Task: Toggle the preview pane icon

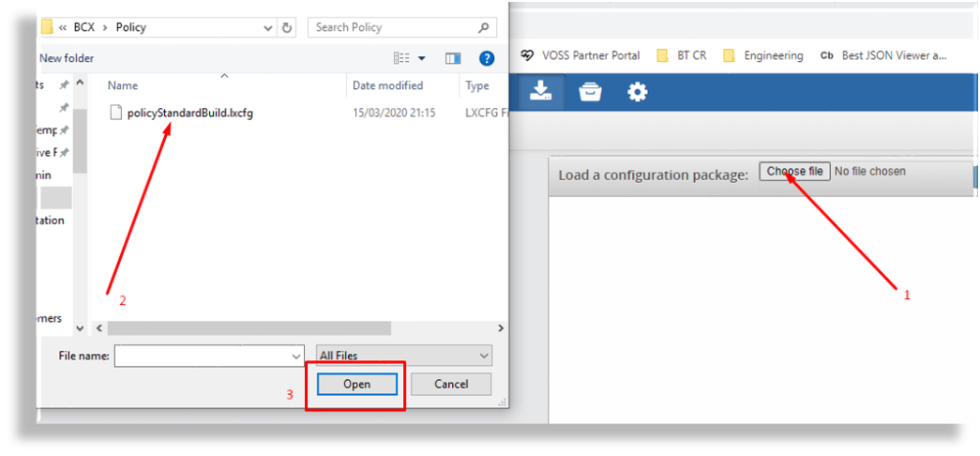Action: pos(453,58)
